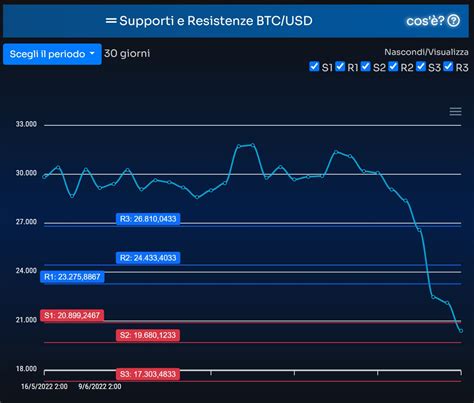
Task: Uncheck the S1 support checkbox
Action: (314, 66)
